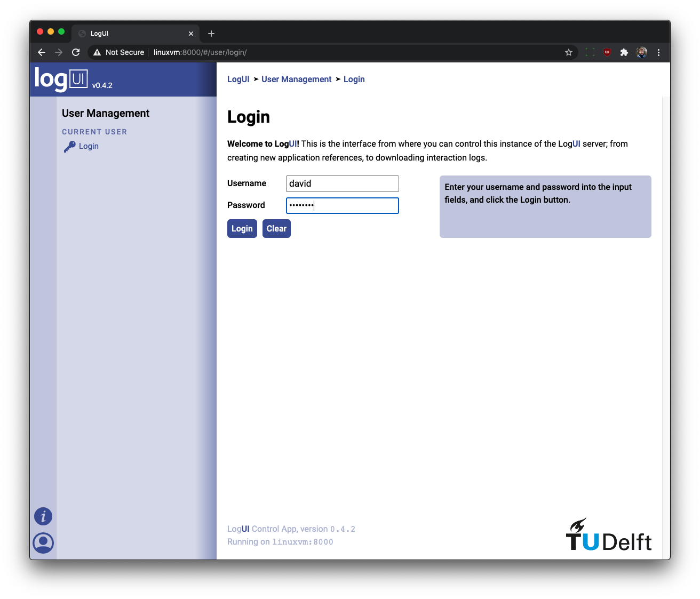Submit with the Login button
Image resolution: width=700 pixels, height=599 pixels.
[x=242, y=228]
